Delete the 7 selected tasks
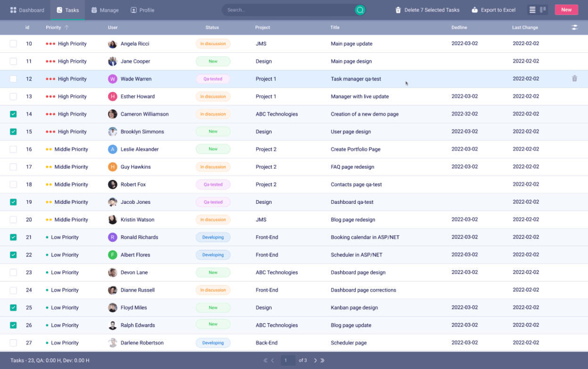 tap(427, 9)
